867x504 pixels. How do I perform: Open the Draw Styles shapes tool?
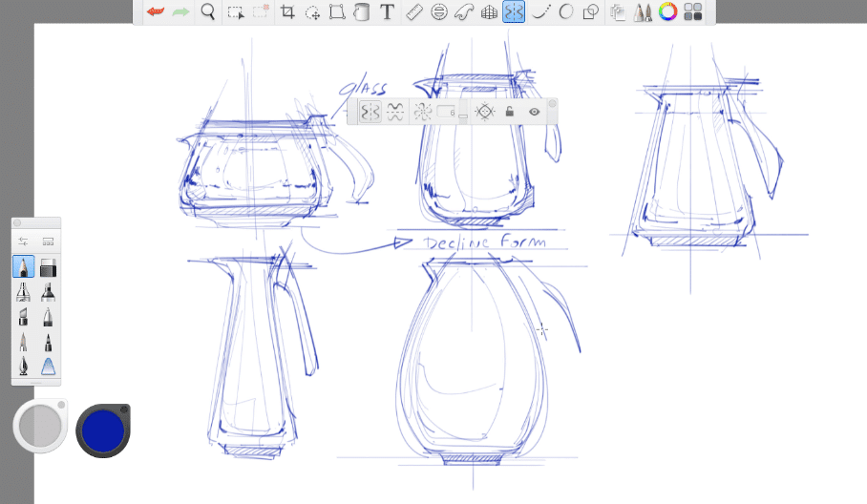590,11
